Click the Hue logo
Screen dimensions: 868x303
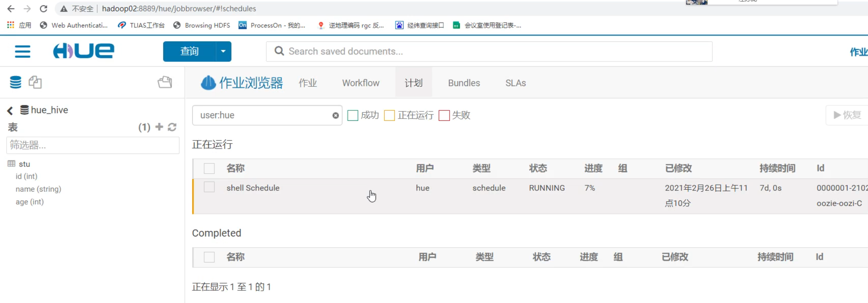coord(83,51)
